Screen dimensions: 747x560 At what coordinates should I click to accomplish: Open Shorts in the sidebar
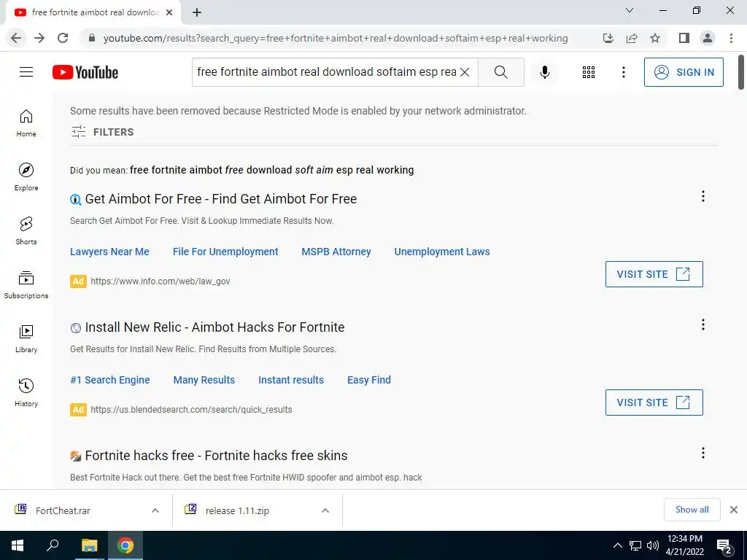click(x=26, y=231)
